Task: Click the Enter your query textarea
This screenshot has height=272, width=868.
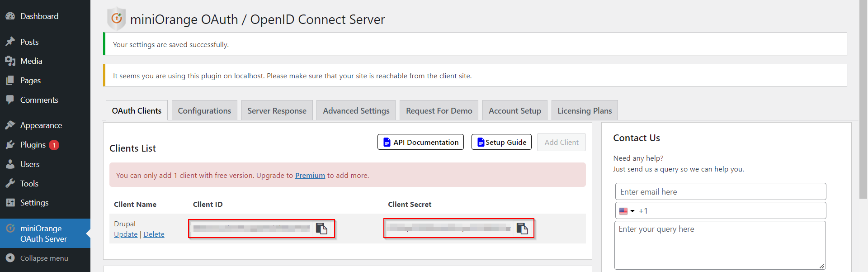Action: tap(720, 245)
